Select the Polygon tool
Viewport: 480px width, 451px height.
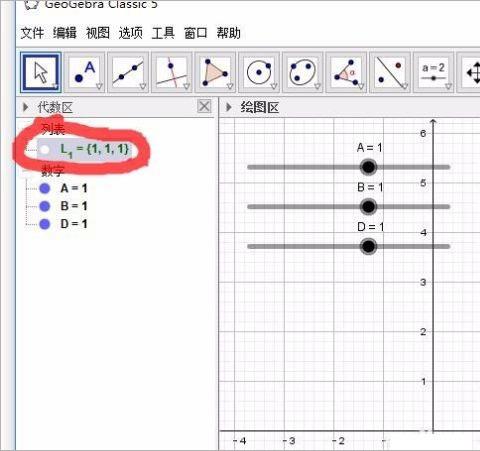[215, 72]
